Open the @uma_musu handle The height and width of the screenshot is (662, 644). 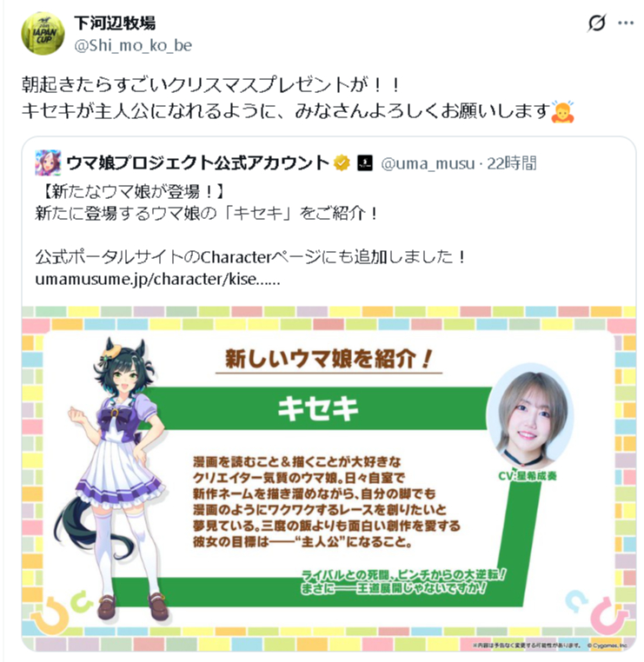(x=428, y=163)
